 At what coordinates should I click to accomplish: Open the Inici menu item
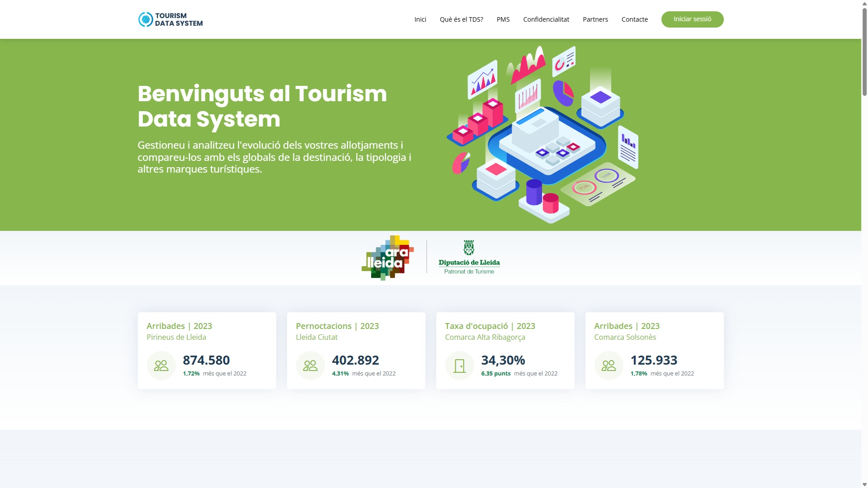(420, 19)
